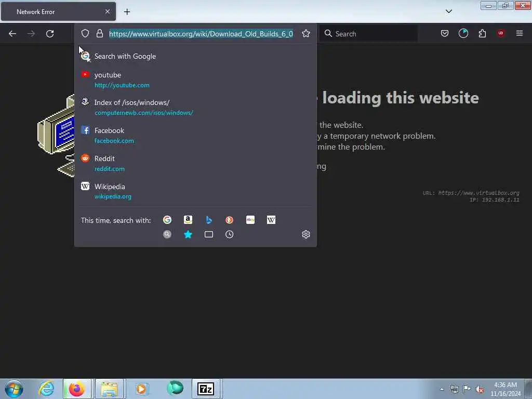This screenshot has width=532, height=399.
Task: Search this time with Google icon
Action: 167,220
